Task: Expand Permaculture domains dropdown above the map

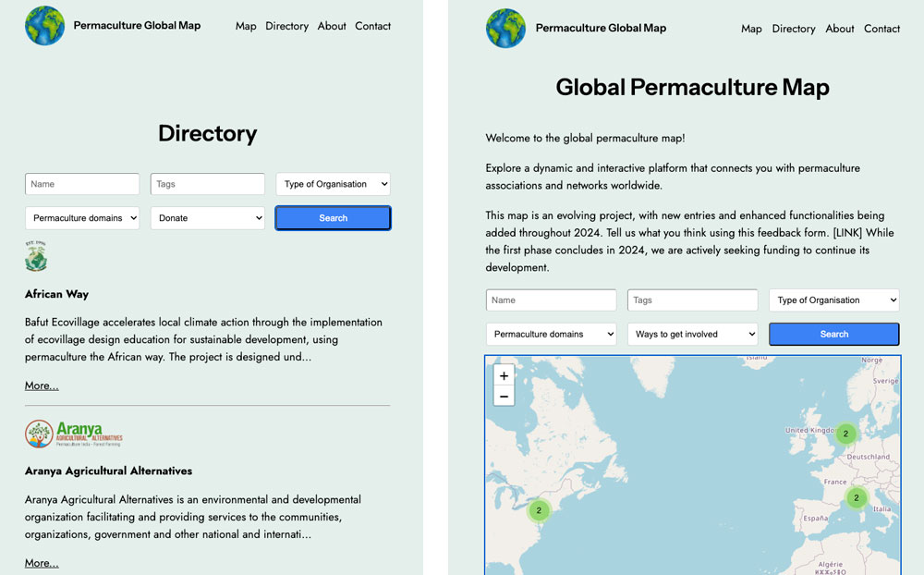Action: [551, 334]
